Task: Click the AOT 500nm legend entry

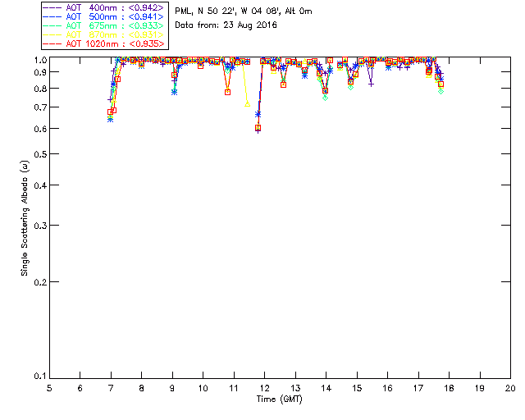Action: coord(103,16)
